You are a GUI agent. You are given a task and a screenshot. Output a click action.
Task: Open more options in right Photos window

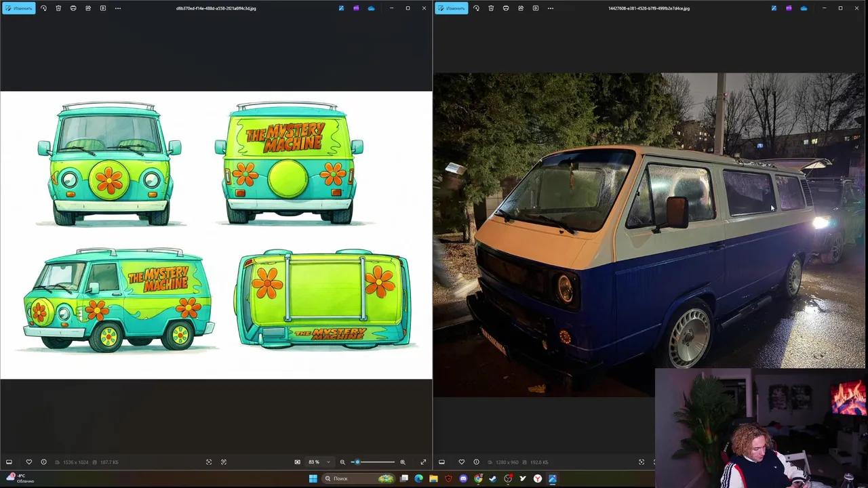pos(551,8)
